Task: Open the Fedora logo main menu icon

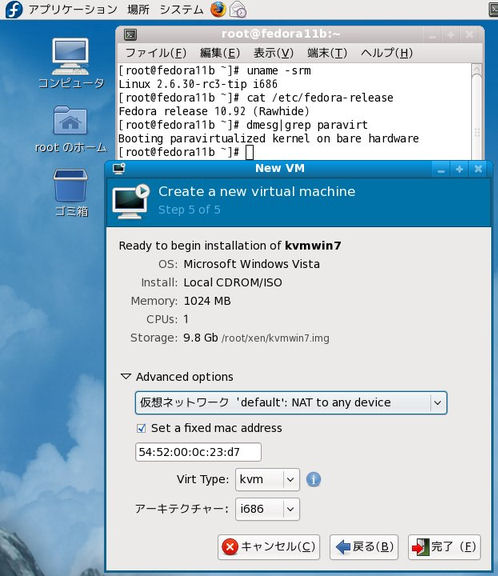Action: tap(14, 10)
